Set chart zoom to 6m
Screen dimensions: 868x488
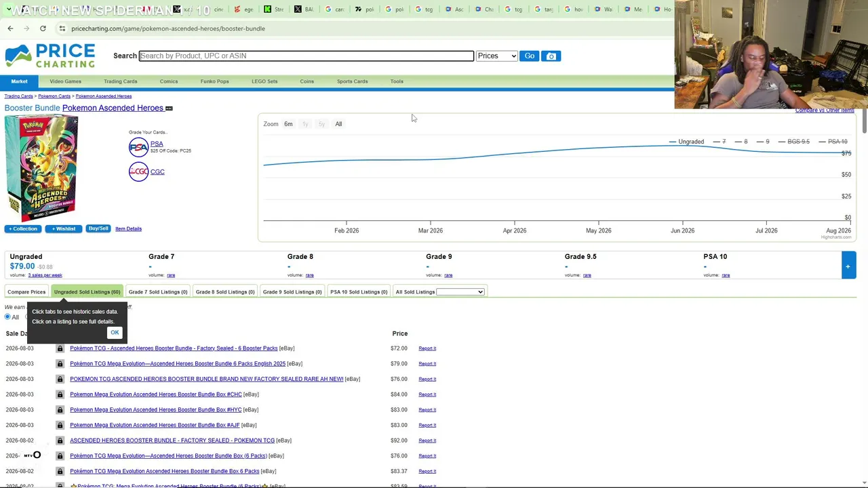[x=288, y=124]
